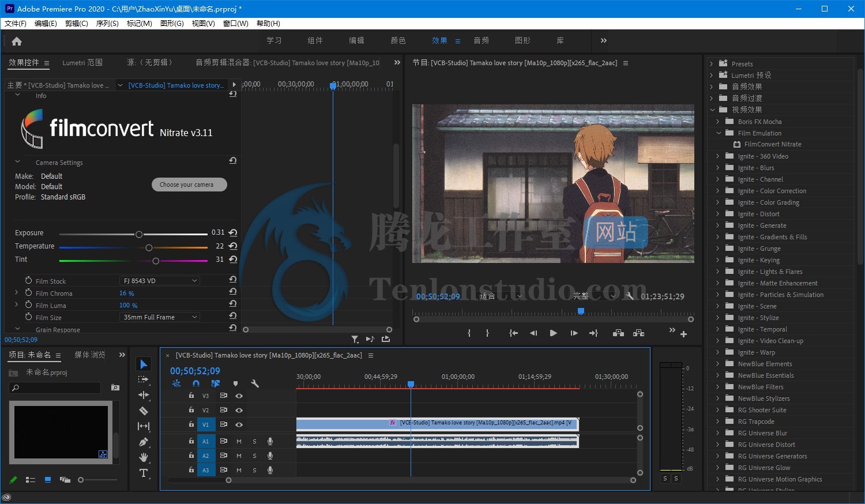This screenshot has width=865, height=504.
Task: Select the Slip tool
Action: [144, 426]
